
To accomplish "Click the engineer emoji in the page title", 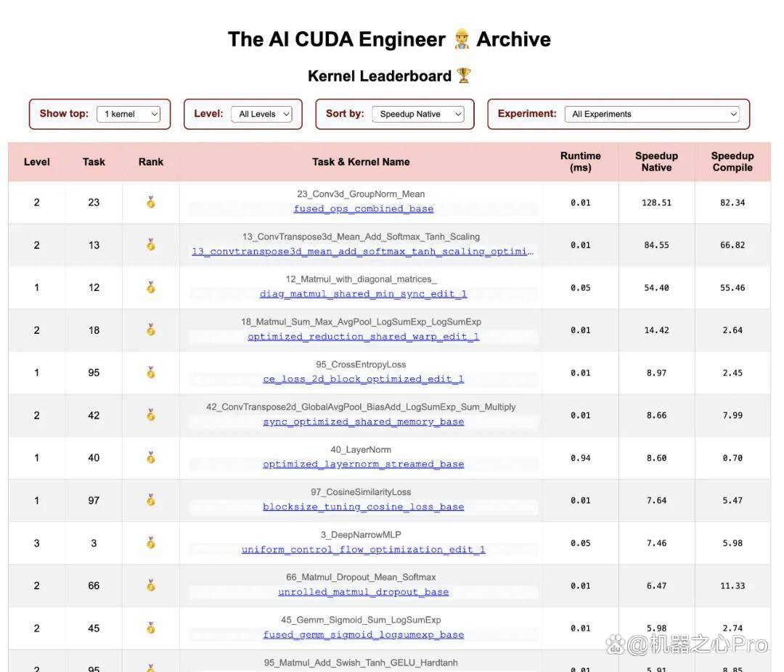I will click(462, 39).
